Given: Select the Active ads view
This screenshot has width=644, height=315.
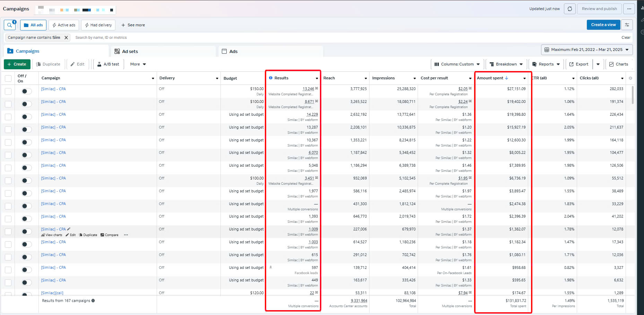Looking at the screenshot, I should coord(64,25).
